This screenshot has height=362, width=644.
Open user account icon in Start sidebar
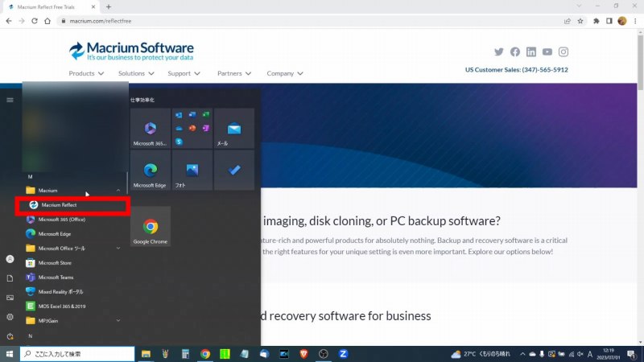click(x=10, y=259)
